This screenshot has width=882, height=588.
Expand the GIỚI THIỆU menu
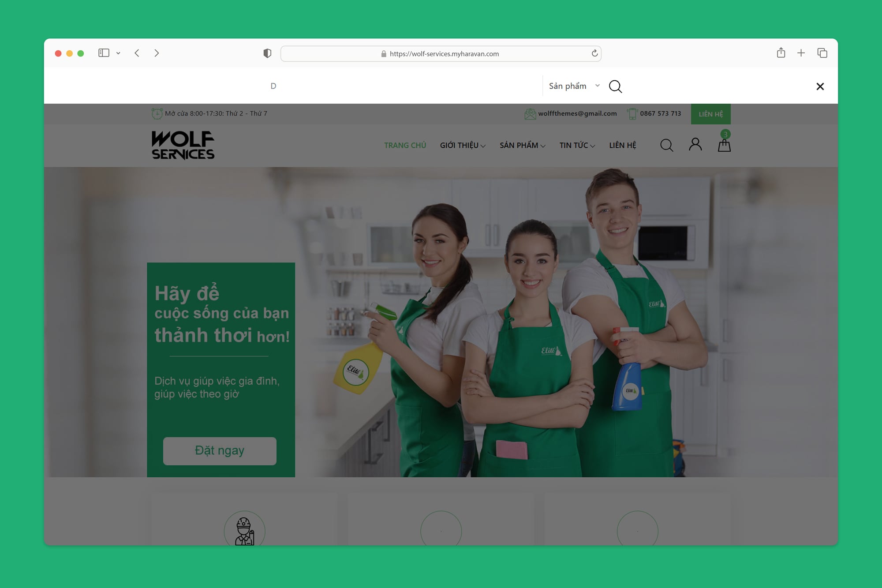pyautogui.click(x=462, y=146)
